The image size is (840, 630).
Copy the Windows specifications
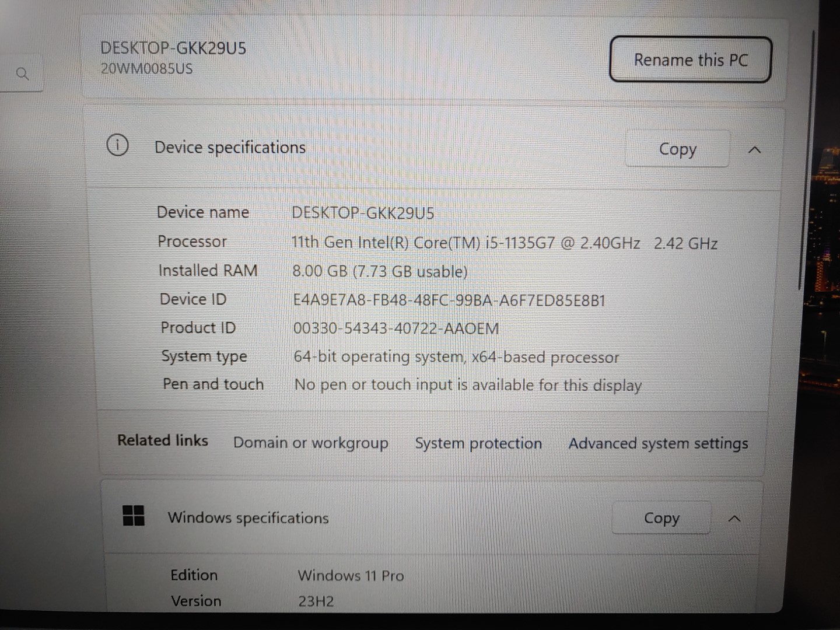(661, 519)
